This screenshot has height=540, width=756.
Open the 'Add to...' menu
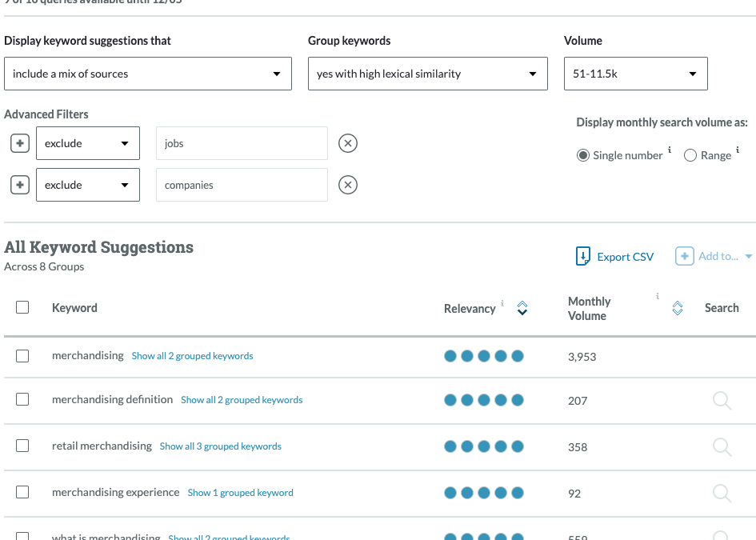[715, 257]
